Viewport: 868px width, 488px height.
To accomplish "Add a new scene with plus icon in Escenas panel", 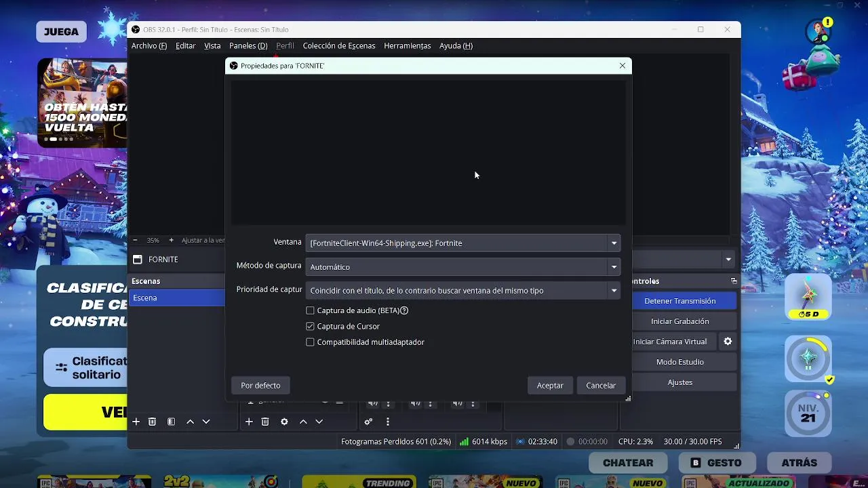I will click(x=136, y=422).
